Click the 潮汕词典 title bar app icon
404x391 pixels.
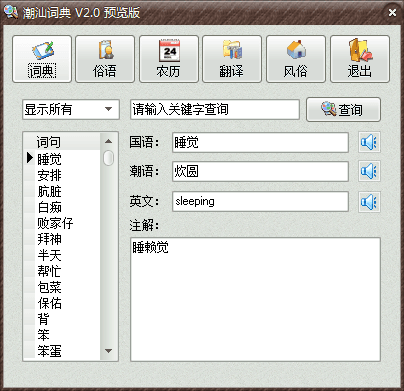11,12
